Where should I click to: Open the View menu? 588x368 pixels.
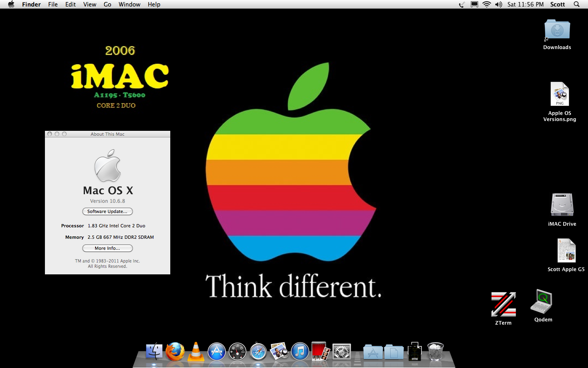[x=89, y=4]
